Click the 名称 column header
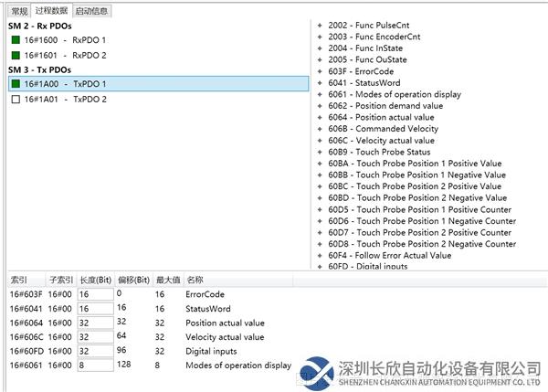The height and width of the screenshot is (392, 548). tap(195, 280)
